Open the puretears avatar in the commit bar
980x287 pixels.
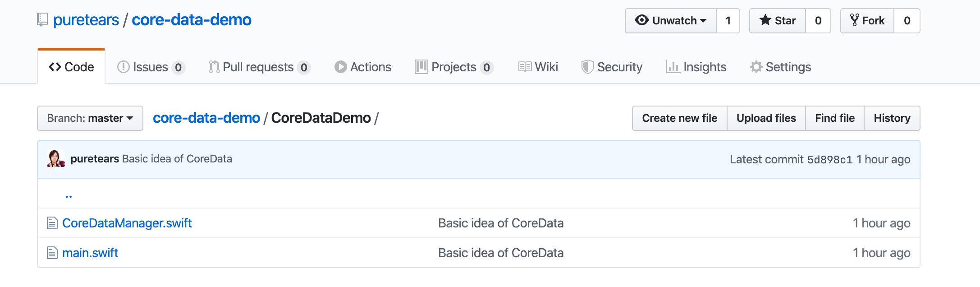[56, 159]
